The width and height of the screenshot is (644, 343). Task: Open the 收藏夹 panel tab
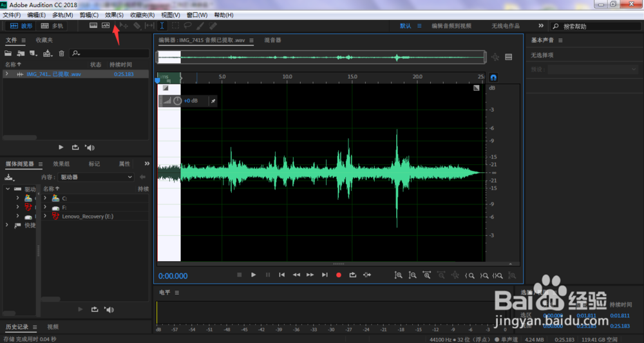tap(44, 40)
